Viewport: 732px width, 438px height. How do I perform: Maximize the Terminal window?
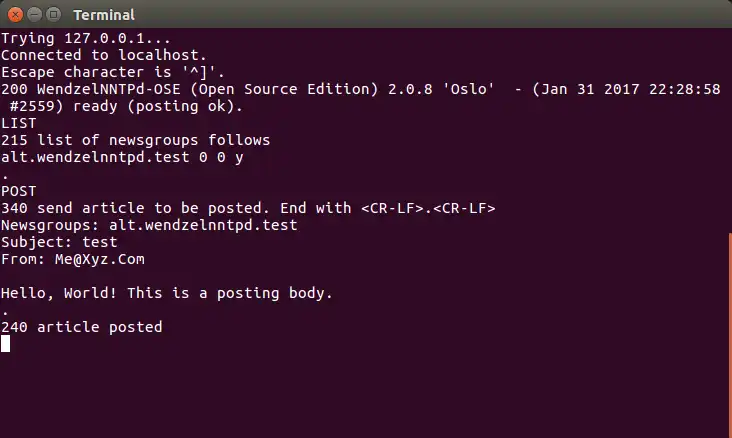(x=54, y=15)
